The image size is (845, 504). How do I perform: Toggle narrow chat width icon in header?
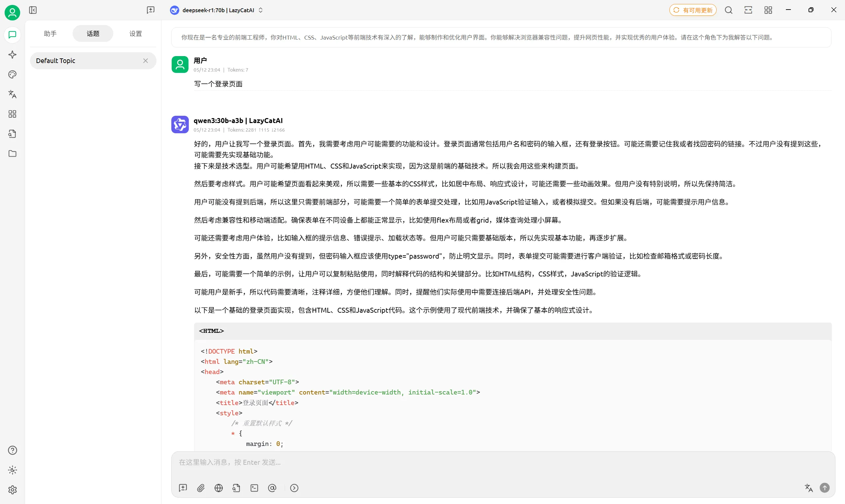(x=748, y=10)
